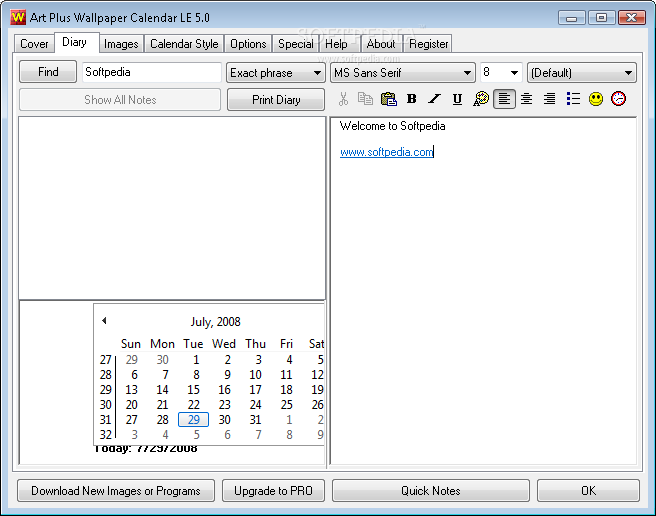Viewport: 656px width, 516px height.
Task: Align text right
Action: pos(549,99)
